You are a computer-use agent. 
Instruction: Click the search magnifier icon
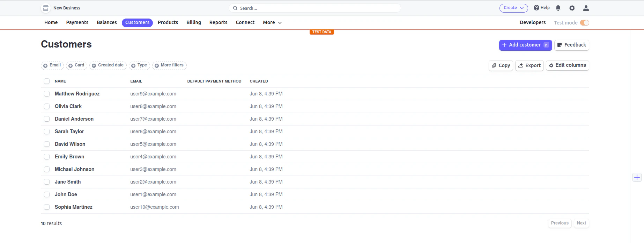click(235, 8)
